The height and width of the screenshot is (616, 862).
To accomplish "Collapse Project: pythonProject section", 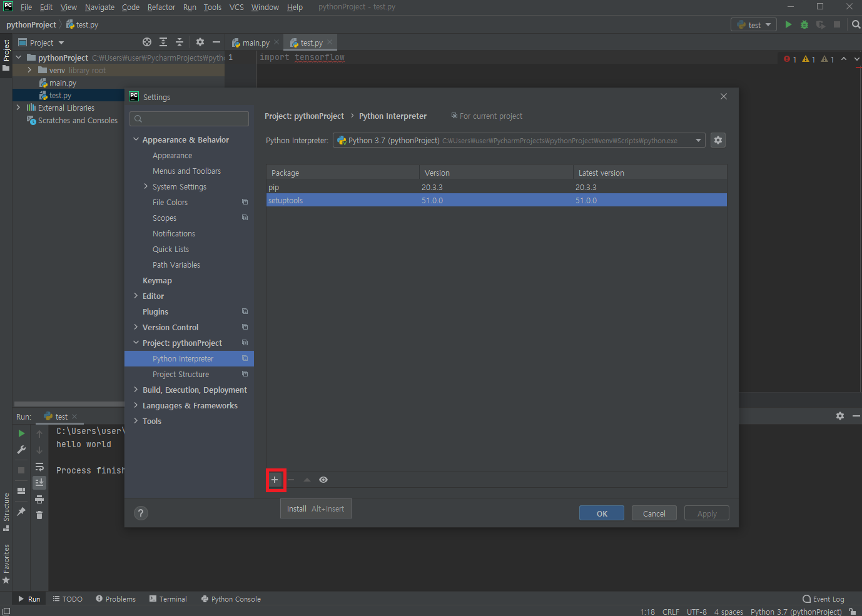I will [136, 343].
